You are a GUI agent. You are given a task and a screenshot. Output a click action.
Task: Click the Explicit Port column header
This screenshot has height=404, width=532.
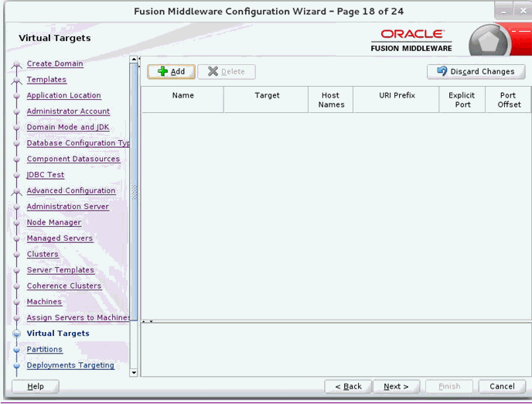462,100
